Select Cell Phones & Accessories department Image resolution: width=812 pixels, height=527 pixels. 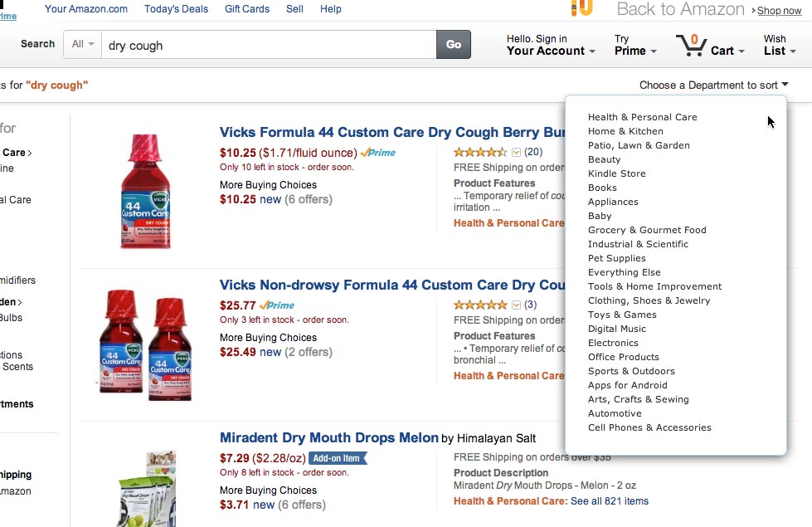pyautogui.click(x=649, y=427)
